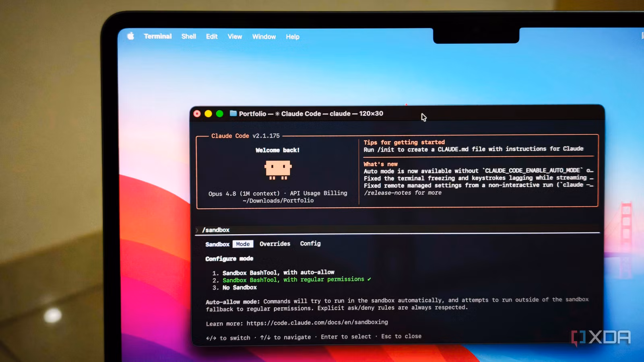
Task: Switch to the Mode tab
Action: click(x=243, y=244)
